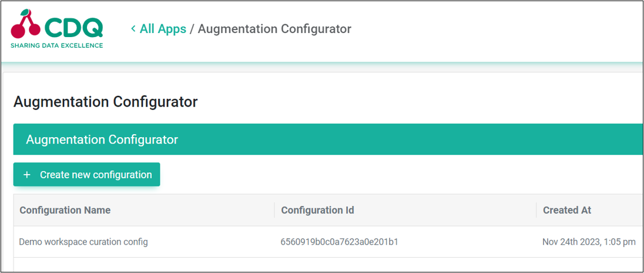Click the empty table row below Demo workspace
This screenshot has height=273, width=644.
point(328,265)
